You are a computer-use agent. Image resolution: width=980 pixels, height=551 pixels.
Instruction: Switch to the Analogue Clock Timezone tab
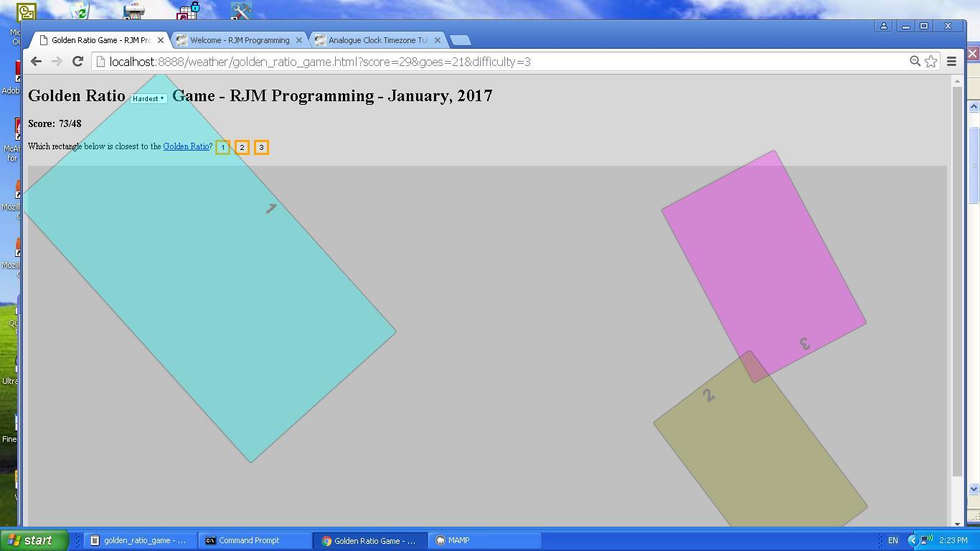[377, 40]
